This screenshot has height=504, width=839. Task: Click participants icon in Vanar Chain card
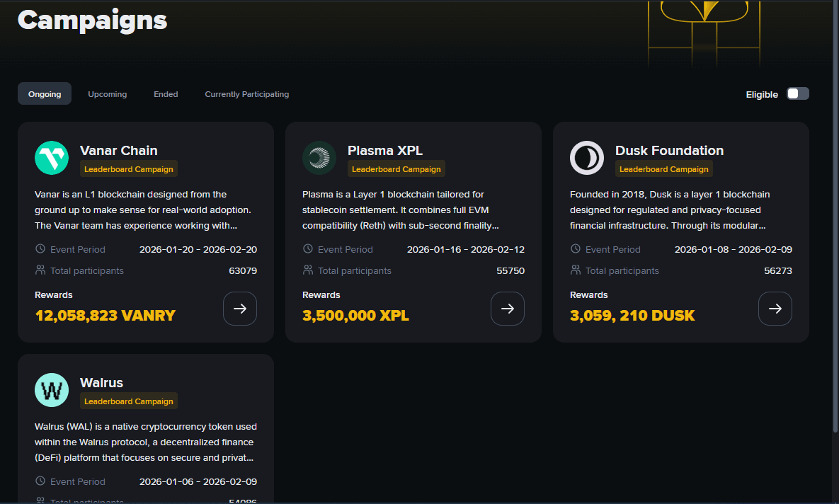point(40,270)
